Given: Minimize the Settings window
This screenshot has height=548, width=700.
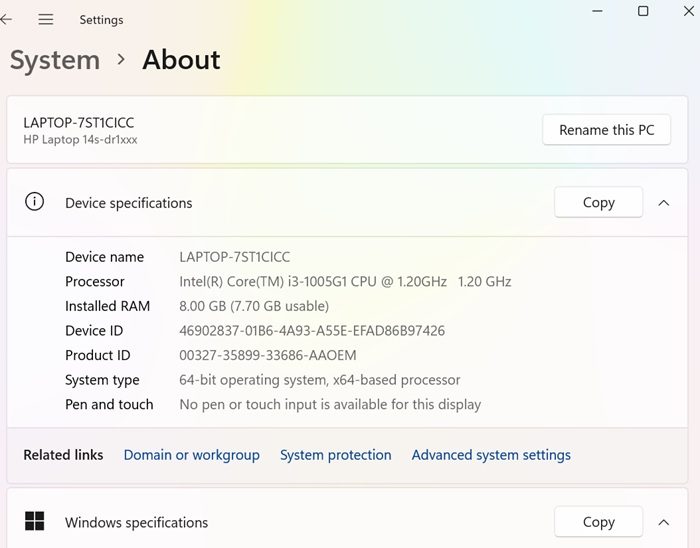Looking at the screenshot, I should [x=597, y=11].
